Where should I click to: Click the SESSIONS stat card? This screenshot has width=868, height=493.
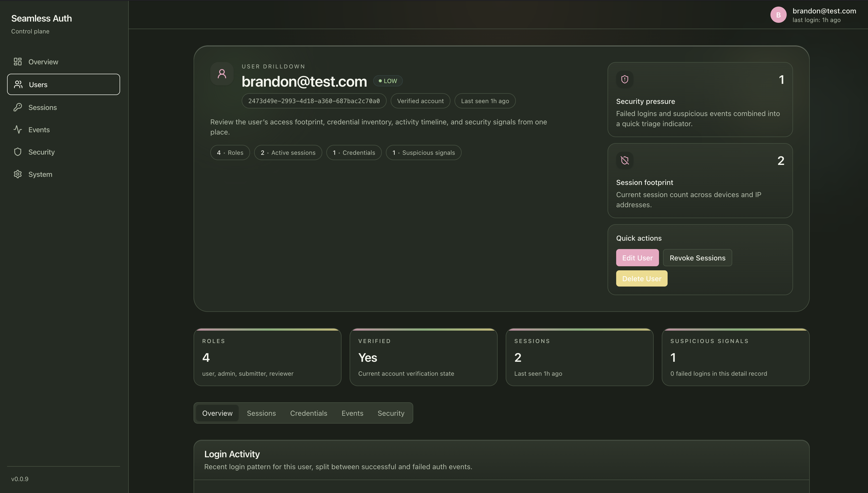[x=580, y=357]
